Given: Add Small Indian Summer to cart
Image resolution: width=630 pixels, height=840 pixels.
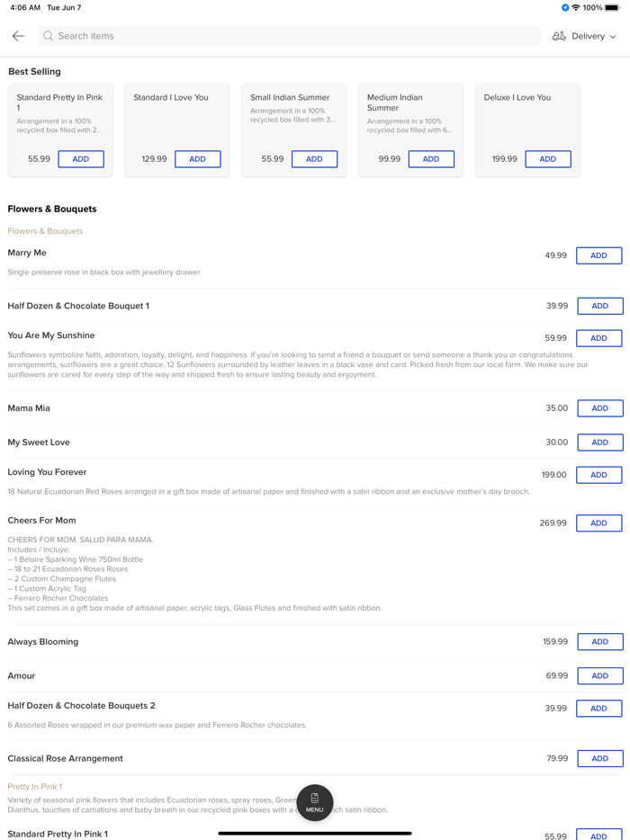Looking at the screenshot, I should [314, 159].
